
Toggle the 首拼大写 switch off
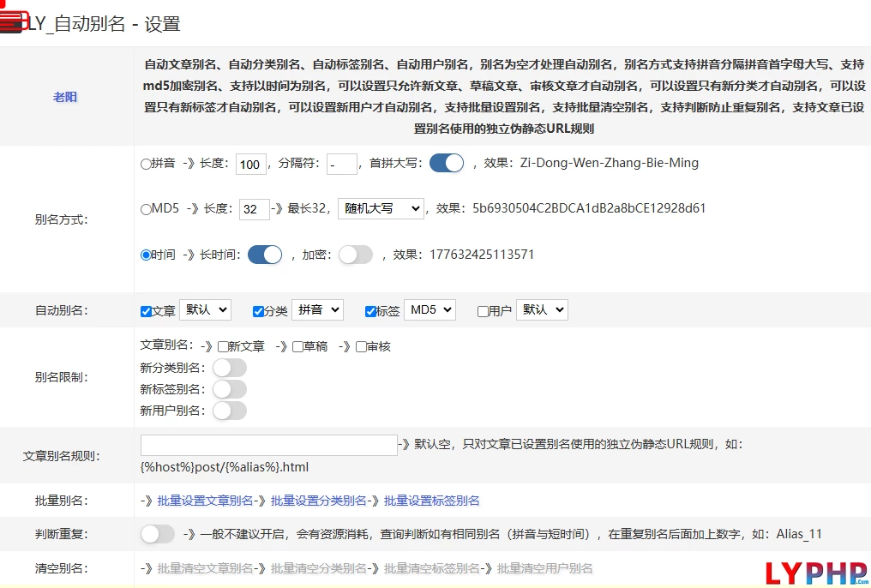(446, 163)
